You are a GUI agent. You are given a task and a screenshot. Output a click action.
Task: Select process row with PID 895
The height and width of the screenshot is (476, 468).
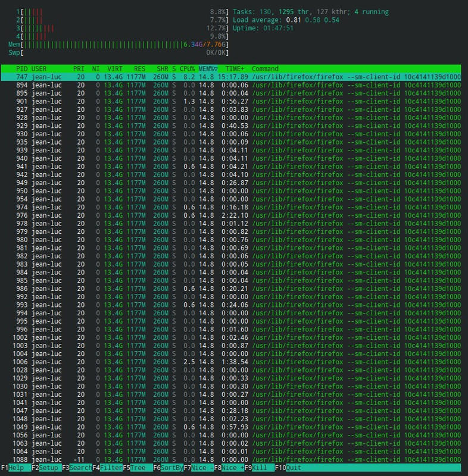[231, 93]
